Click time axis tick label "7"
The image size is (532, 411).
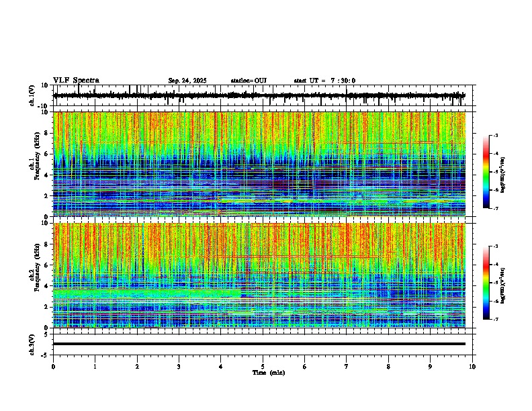click(x=347, y=367)
